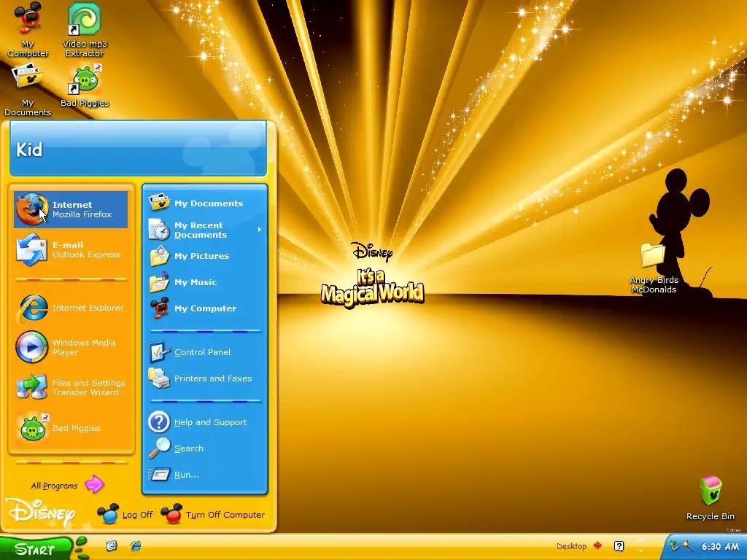Select the My Documents desktop icon
Screen dimensions: 747x560
pyautogui.click(x=28, y=90)
